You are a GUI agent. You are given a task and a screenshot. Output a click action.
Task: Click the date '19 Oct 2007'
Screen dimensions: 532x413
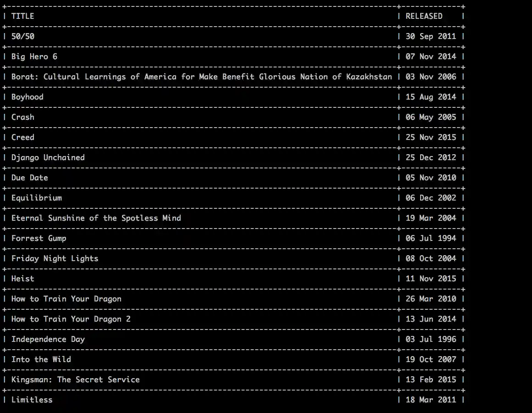(431, 359)
